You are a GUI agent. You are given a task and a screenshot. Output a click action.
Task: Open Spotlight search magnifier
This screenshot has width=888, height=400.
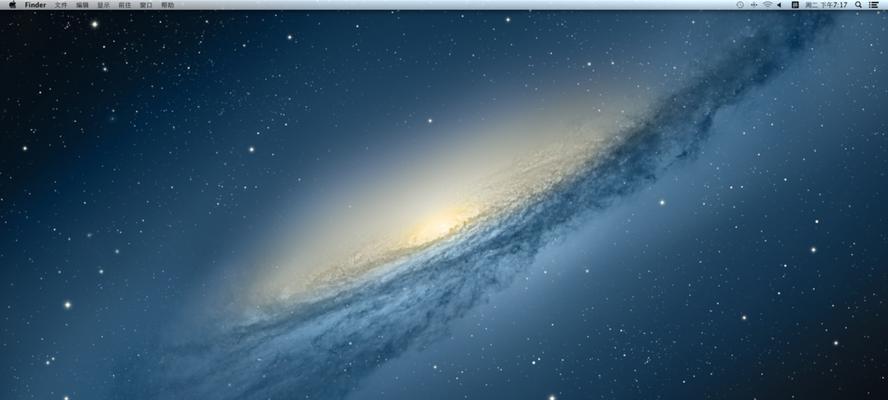click(x=859, y=5)
